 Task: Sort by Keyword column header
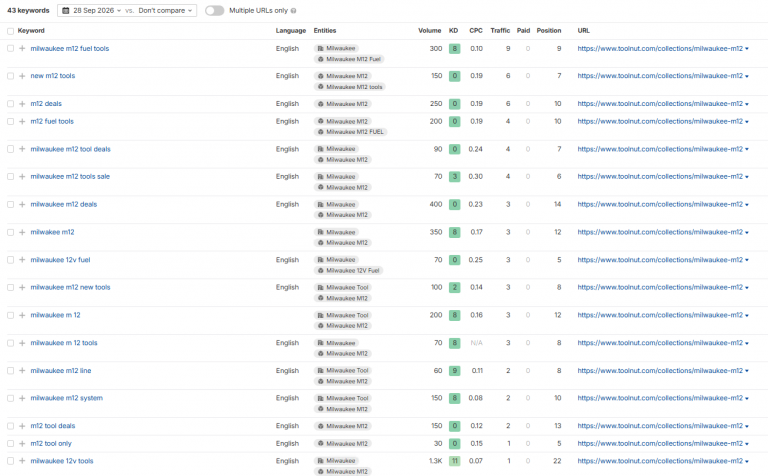tap(31, 30)
